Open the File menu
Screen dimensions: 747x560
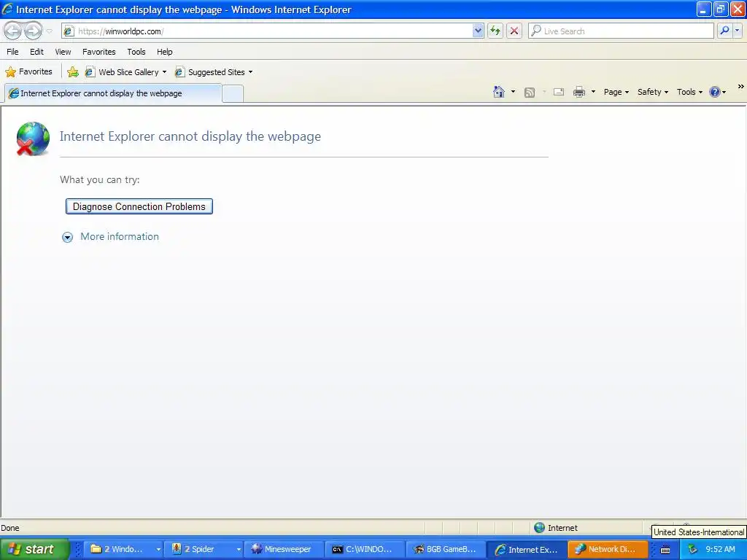click(x=12, y=52)
